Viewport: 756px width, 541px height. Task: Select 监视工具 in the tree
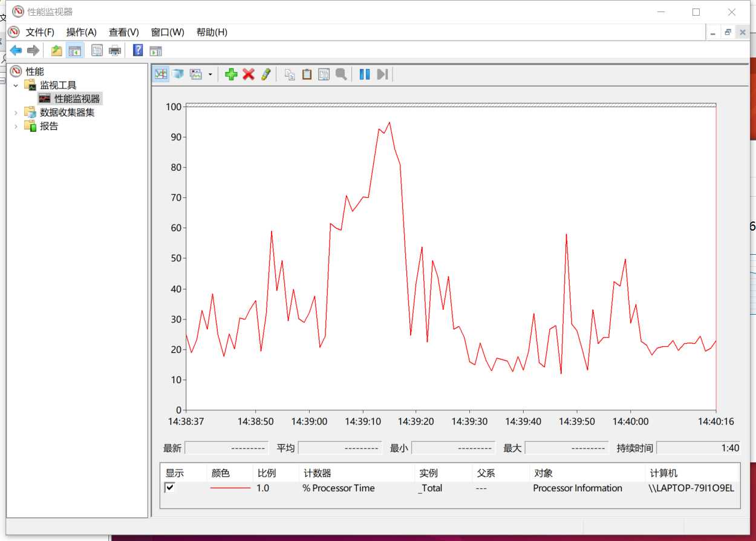[x=58, y=85]
